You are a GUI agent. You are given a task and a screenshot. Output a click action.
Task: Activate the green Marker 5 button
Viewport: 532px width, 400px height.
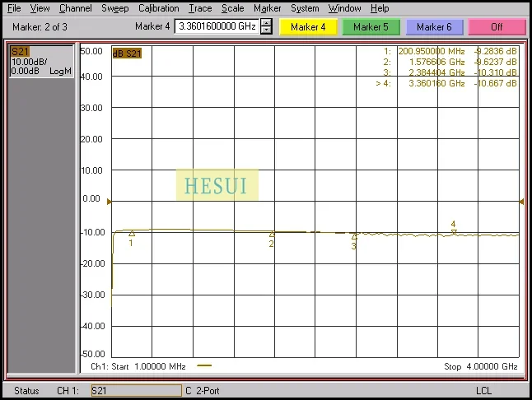pyautogui.click(x=371, y=27)
